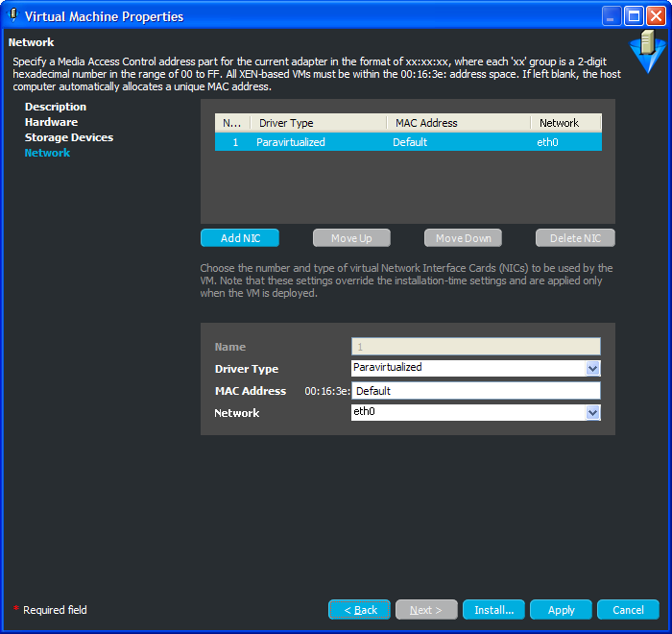Maximize the Virtual Machine Properties window

634,16
